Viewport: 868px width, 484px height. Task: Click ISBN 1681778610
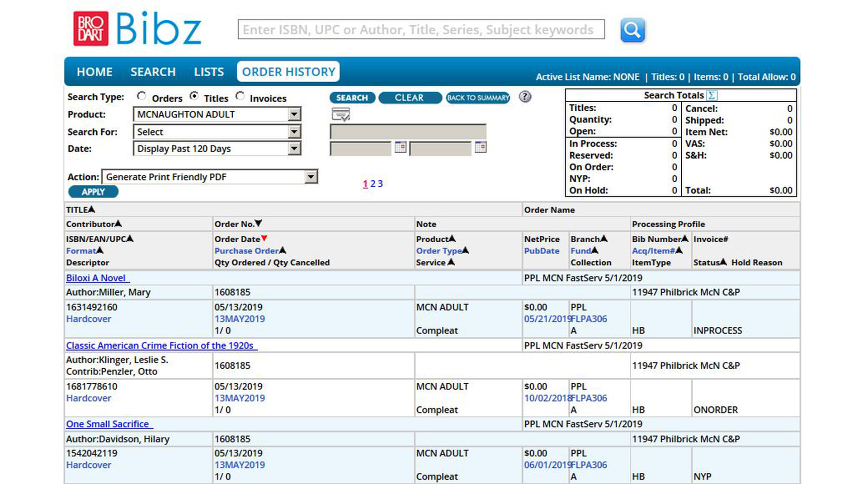[92, 387]
